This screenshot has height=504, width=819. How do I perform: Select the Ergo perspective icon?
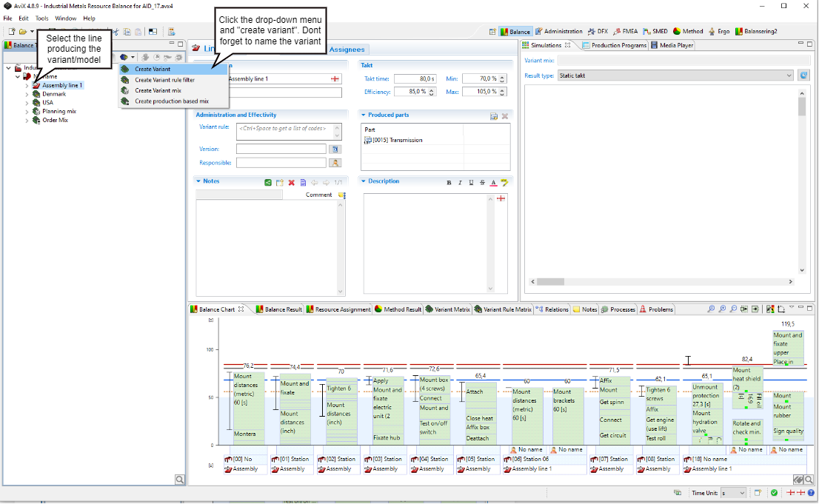click(719, 32)
